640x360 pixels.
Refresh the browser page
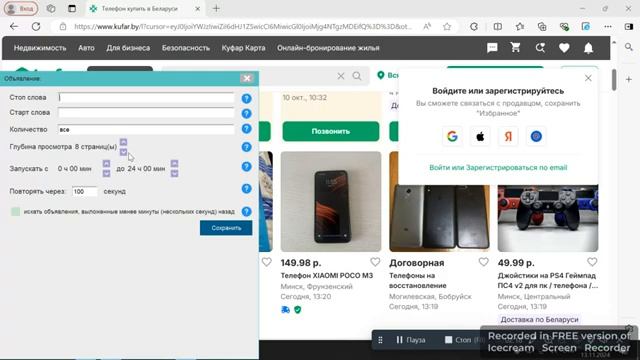[36, 27]
